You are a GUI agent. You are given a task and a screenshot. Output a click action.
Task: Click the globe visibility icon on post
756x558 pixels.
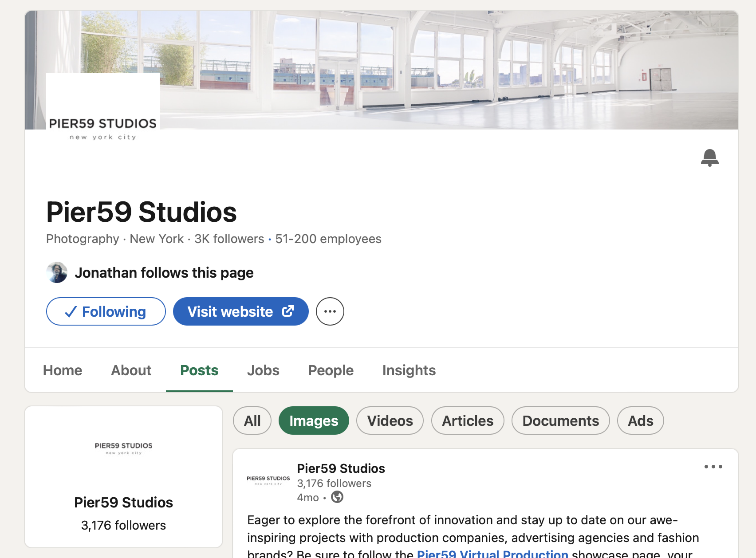[337, 497]
